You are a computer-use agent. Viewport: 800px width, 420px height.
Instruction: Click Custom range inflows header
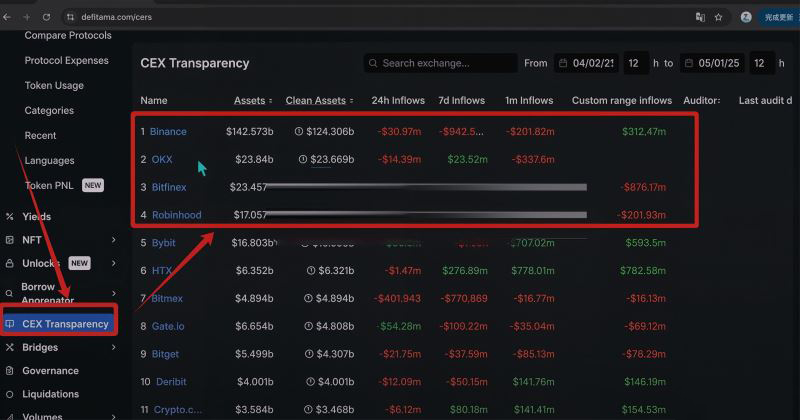621,101
